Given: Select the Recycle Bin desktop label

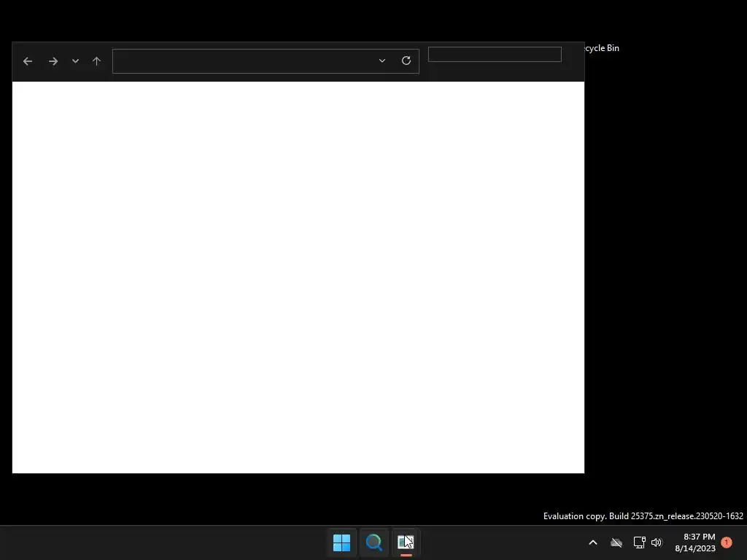Looking at the screenshot, I should (x=602, y=48).
